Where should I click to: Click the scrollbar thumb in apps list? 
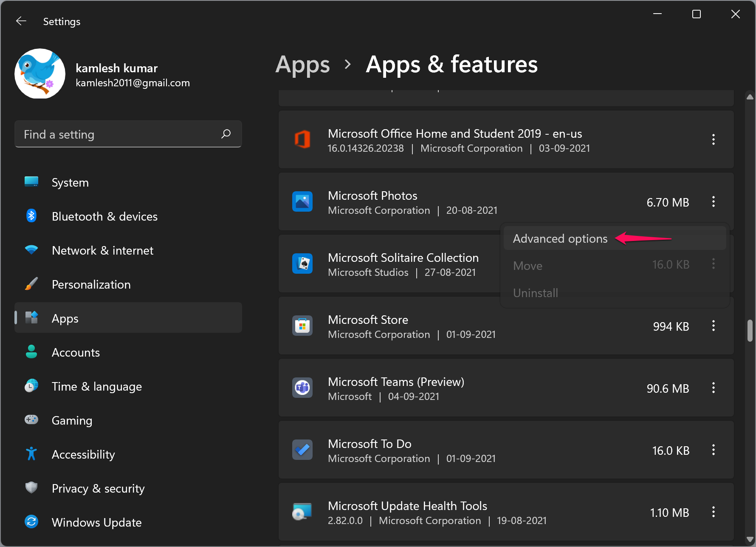click(750, 331)
